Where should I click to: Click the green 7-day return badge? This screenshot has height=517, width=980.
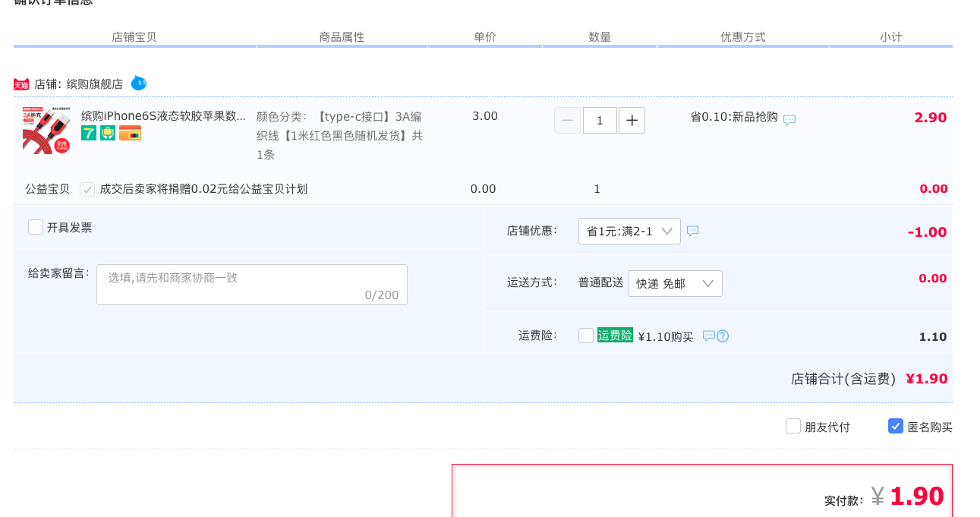point(89,133)
